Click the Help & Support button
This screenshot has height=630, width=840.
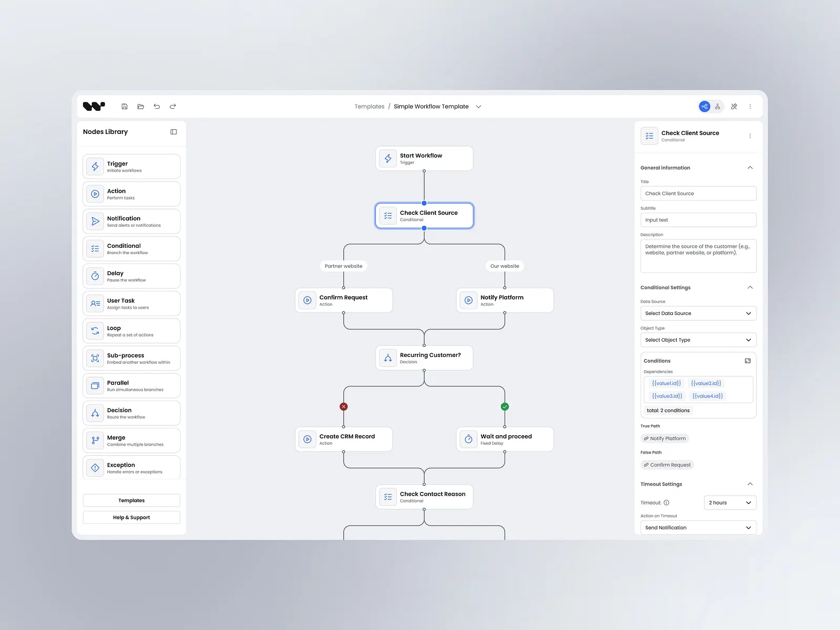[131, 517]
